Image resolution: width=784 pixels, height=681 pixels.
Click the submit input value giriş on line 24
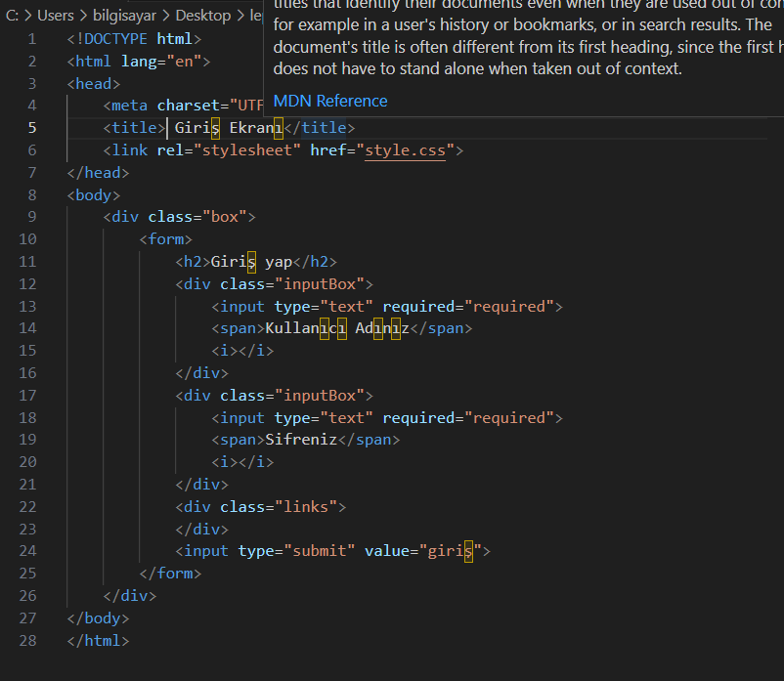pos(449,550)
